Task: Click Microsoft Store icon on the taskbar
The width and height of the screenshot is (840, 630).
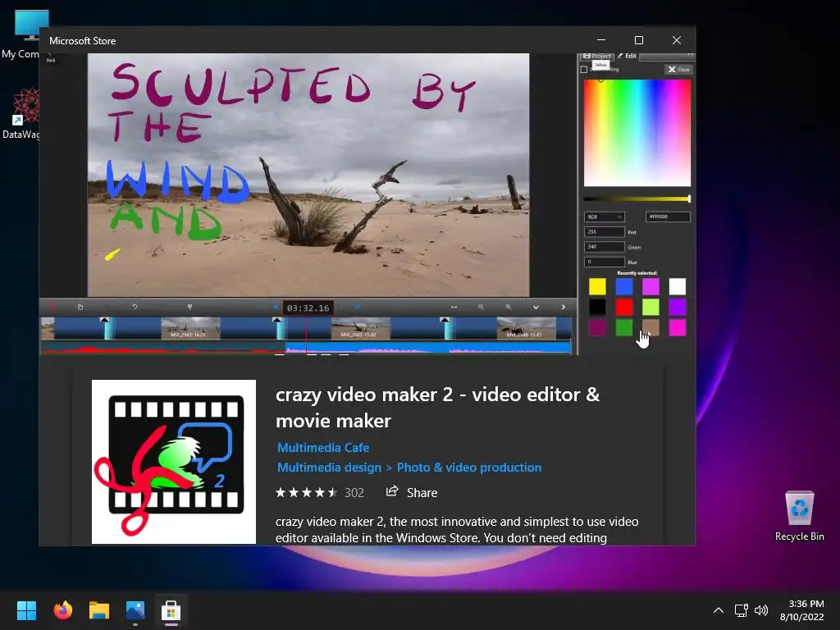Action: click(171, 610)
